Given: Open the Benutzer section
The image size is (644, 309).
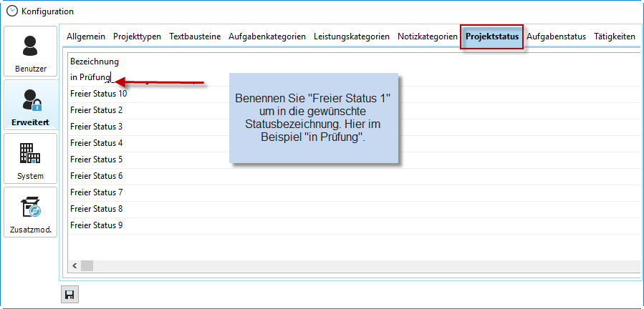Looking at the screenshot, I should click(x=30, y=51).
